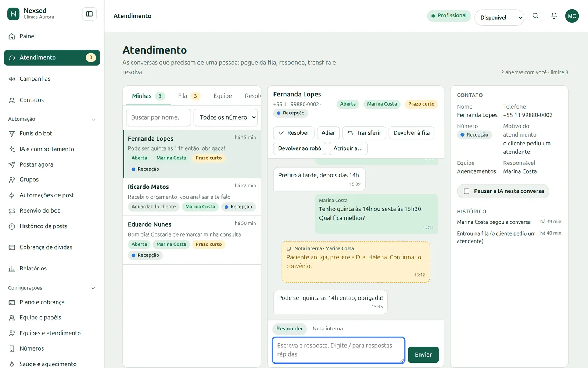Select the Minhas tab
The image size is (588, 368).
148,96
